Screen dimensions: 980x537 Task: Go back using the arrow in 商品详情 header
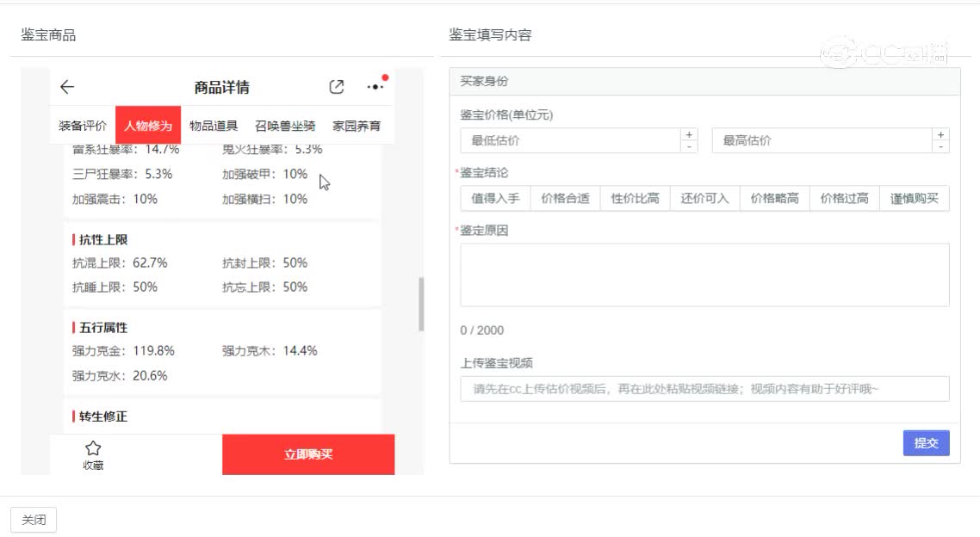pos(67,87)
